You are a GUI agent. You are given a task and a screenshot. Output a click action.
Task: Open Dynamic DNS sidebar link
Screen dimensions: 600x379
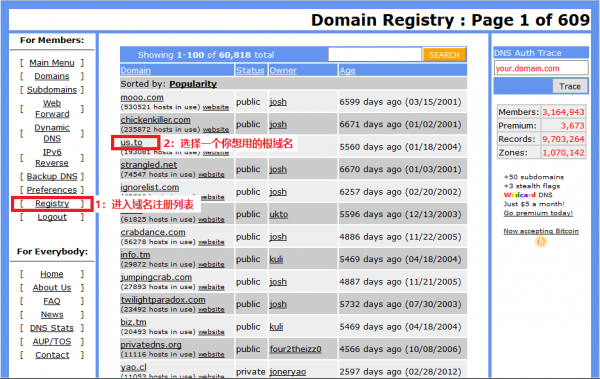pos(52,133)
